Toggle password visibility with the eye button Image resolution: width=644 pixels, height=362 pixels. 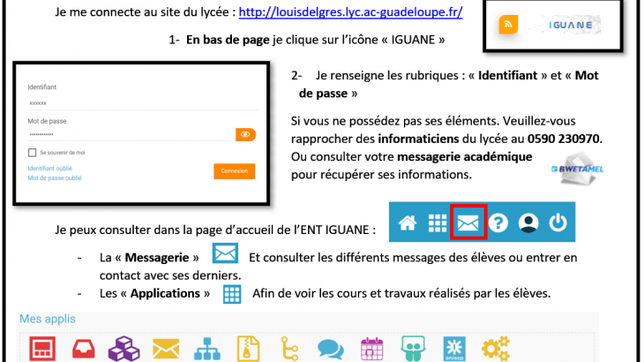pos(245,134)
